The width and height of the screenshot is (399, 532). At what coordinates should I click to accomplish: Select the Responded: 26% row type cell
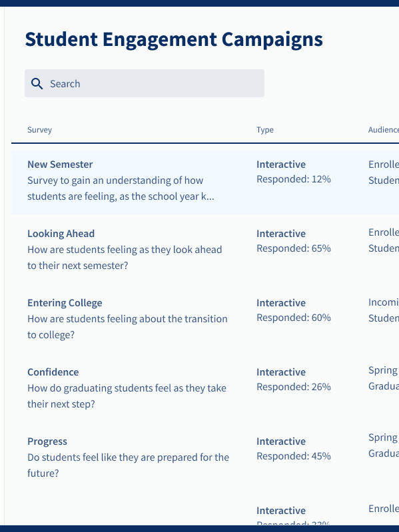(x=294, y=380)
